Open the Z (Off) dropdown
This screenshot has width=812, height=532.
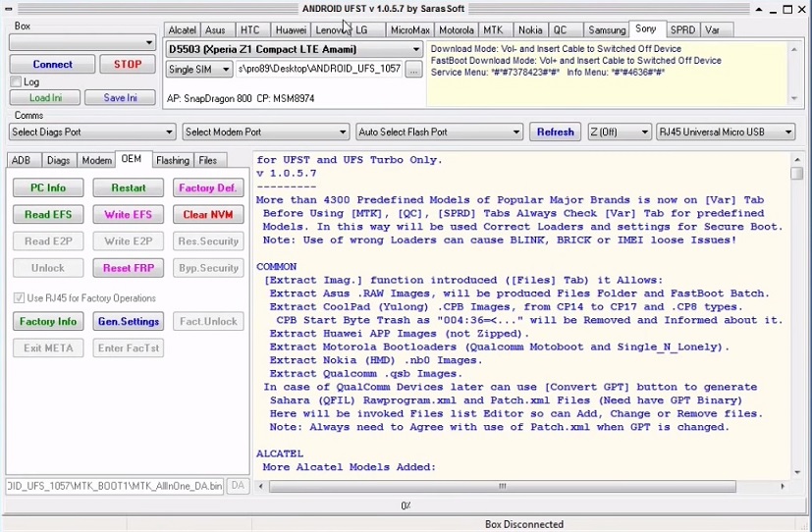pos(620,132)
